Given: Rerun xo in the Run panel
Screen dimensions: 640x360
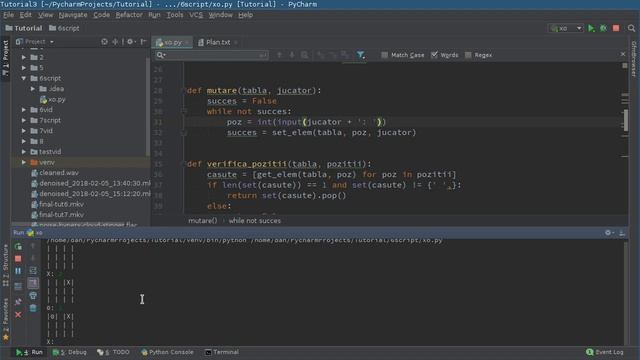Looking at the screenshot, I should point(18,247).
